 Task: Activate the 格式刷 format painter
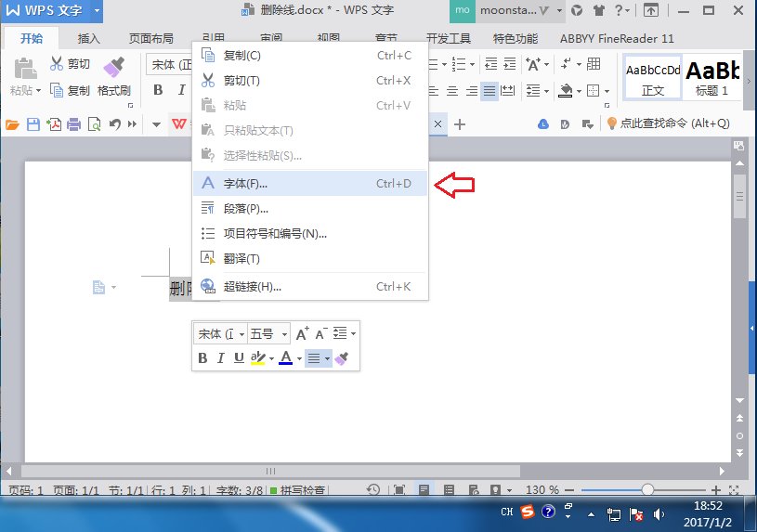(x=114, y=77)
